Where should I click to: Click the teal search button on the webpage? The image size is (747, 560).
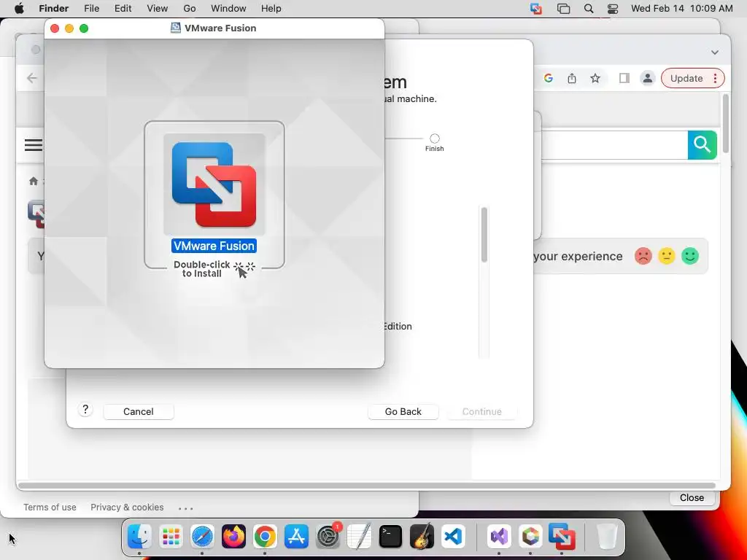point(703,145)
